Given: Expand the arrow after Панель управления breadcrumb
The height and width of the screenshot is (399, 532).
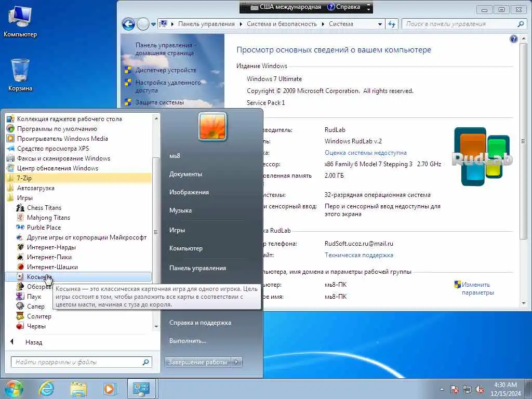Looking at the screenshot, I should pos(241,24).
